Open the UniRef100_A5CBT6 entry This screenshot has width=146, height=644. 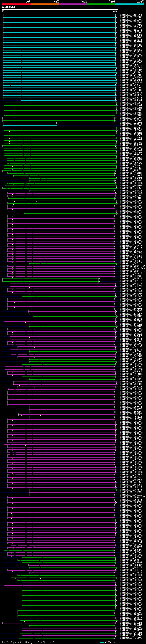coord(131,140)
